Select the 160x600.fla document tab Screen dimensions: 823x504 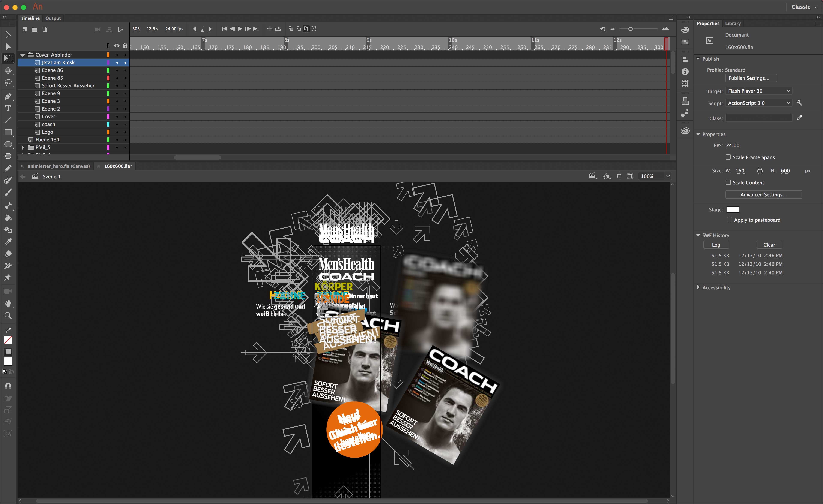[118, 166]
